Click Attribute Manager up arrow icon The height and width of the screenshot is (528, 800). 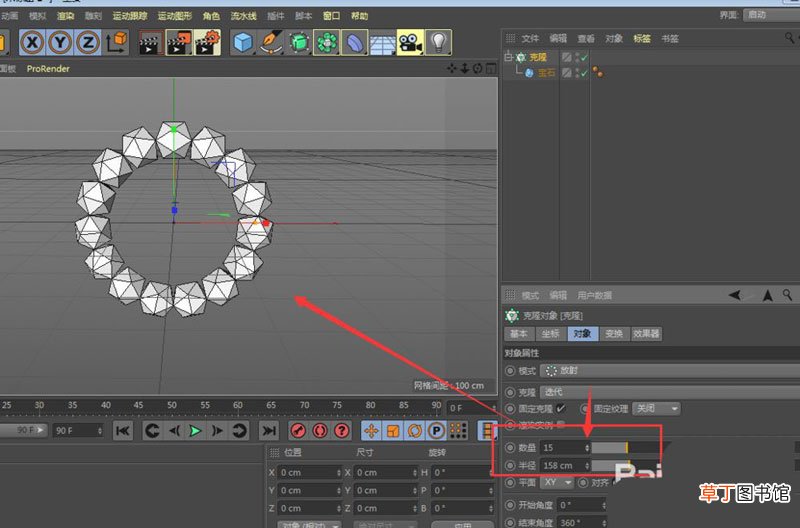pos(767,295)
